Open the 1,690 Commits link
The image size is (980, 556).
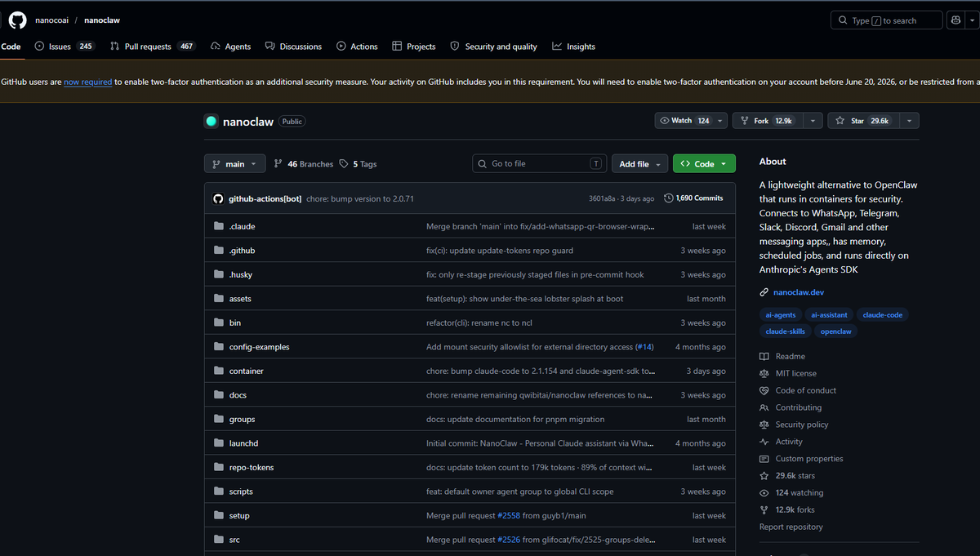pos(693,198)
